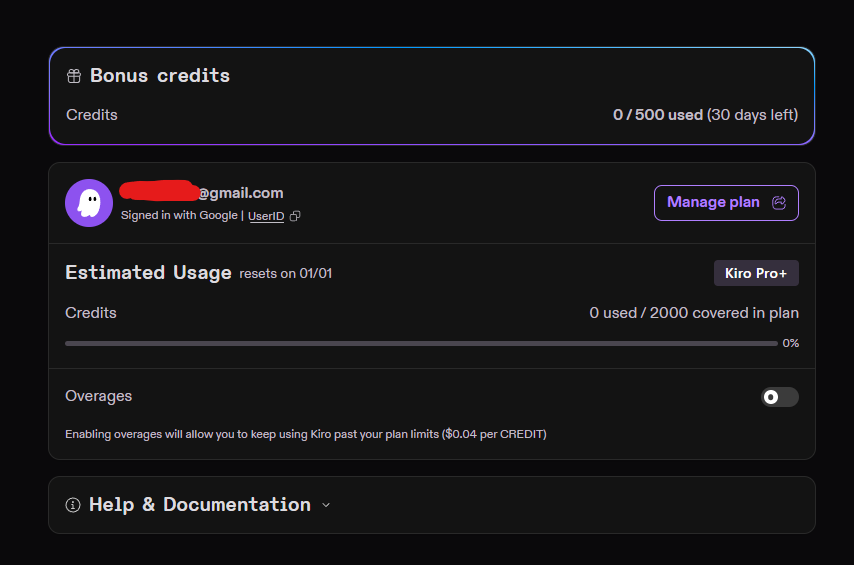Click the Bonus credits heading

pyautogui.click(x=160, y=76)
